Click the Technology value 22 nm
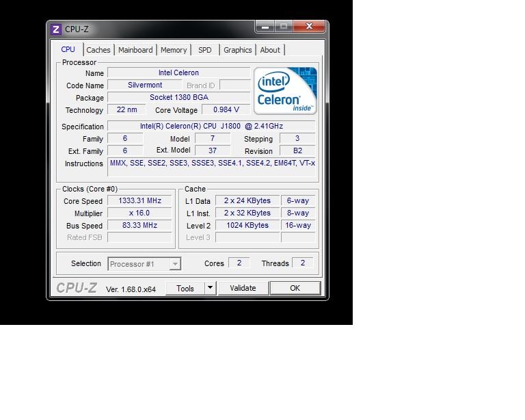525x420 pixels. pos(126,109)
